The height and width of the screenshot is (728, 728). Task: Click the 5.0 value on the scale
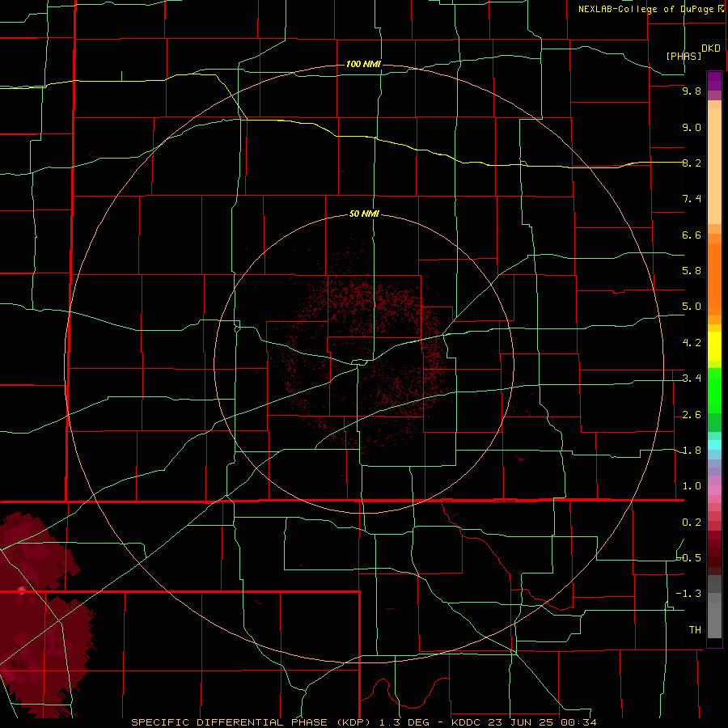692,307
